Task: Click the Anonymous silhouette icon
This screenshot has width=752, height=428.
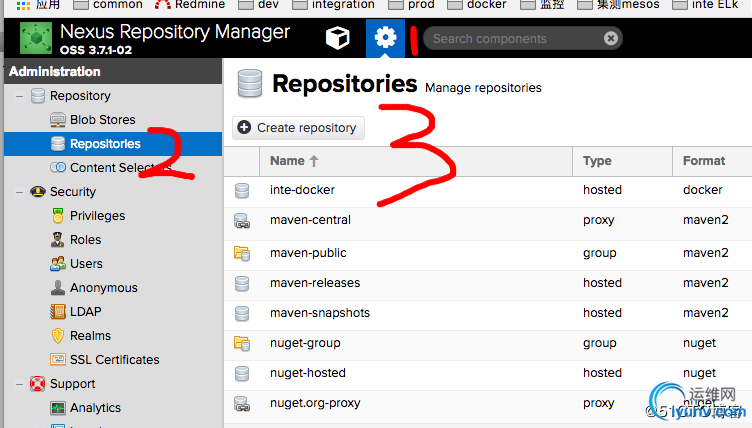Action: point(58,287)
